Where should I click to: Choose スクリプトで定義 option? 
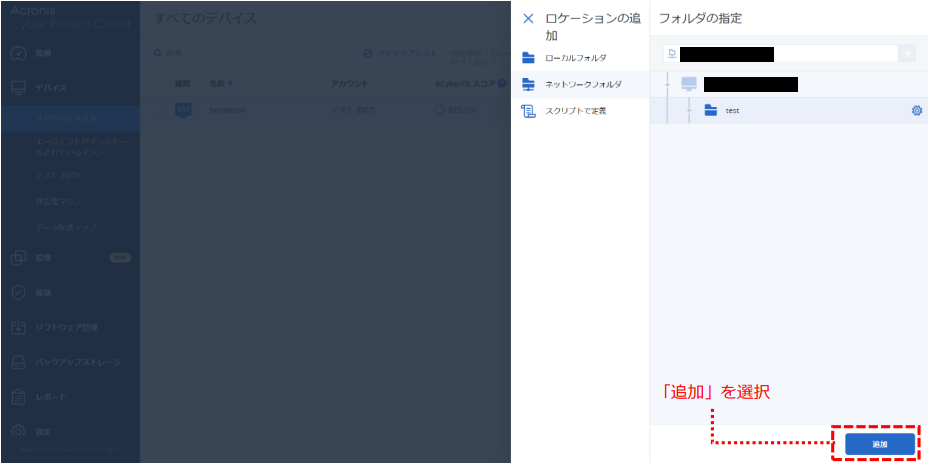click(x=575, y=110)
